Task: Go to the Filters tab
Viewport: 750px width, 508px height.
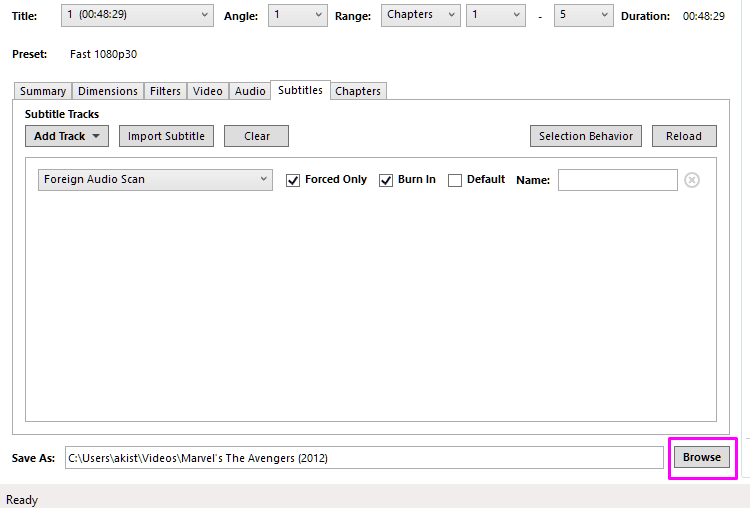Action: 165,91
